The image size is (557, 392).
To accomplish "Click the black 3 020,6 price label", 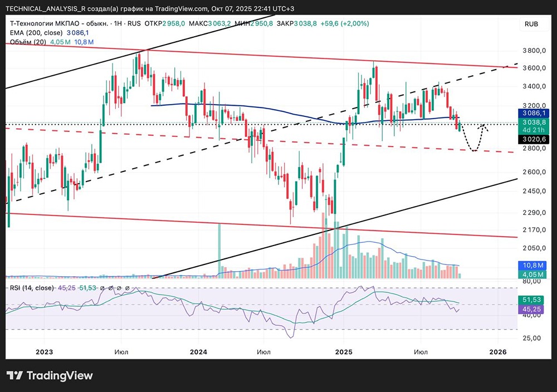I will pos(534,139).
